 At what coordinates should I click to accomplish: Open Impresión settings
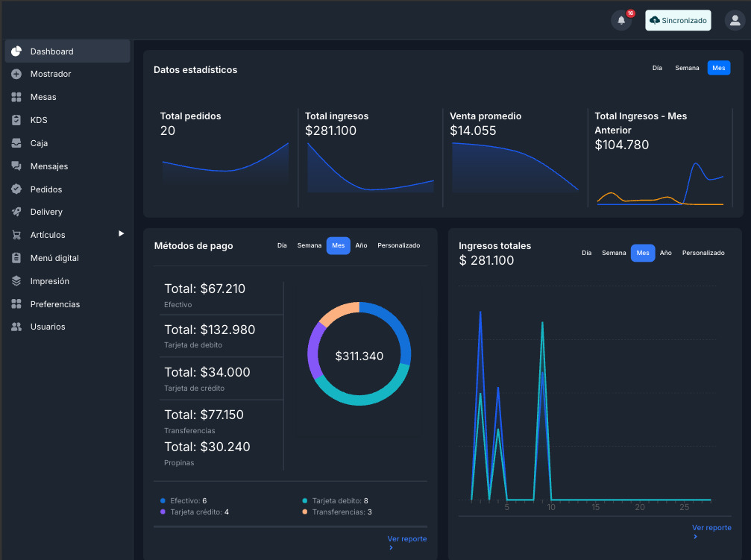pos(68,280)
